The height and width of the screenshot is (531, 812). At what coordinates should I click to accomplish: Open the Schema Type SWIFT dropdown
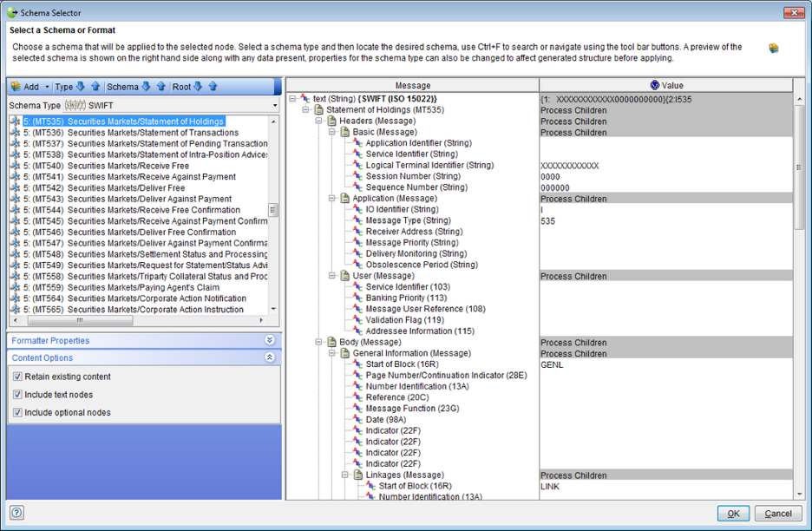click(x=272, y=105)
